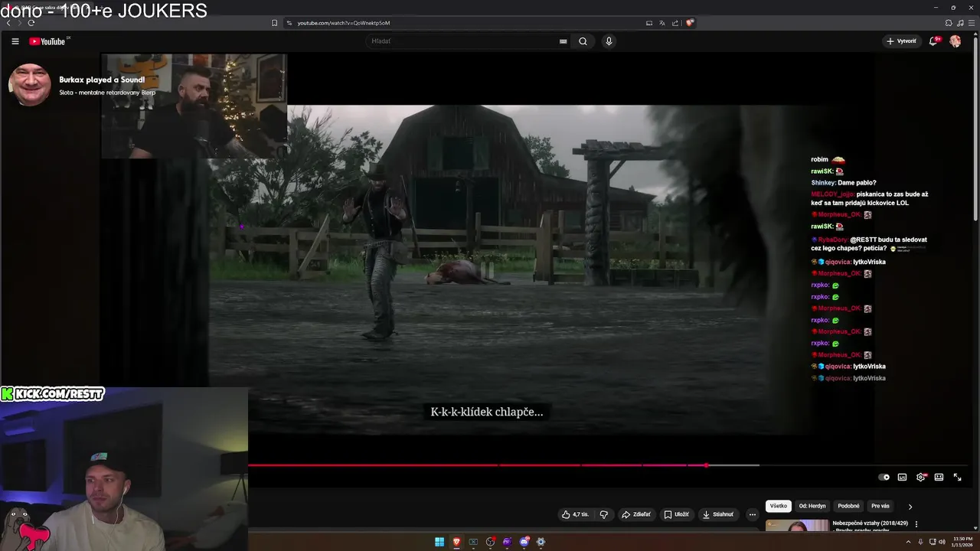This screenshot has height=551, width=980.
Task: Start voice search with the microphone
Action: [x=609, y=41]
